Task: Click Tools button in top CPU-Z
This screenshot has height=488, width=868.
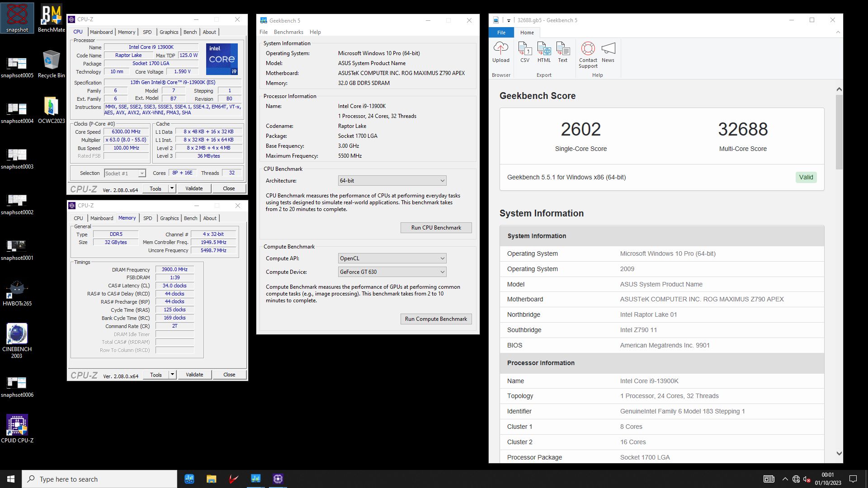Action: [156, 188]
